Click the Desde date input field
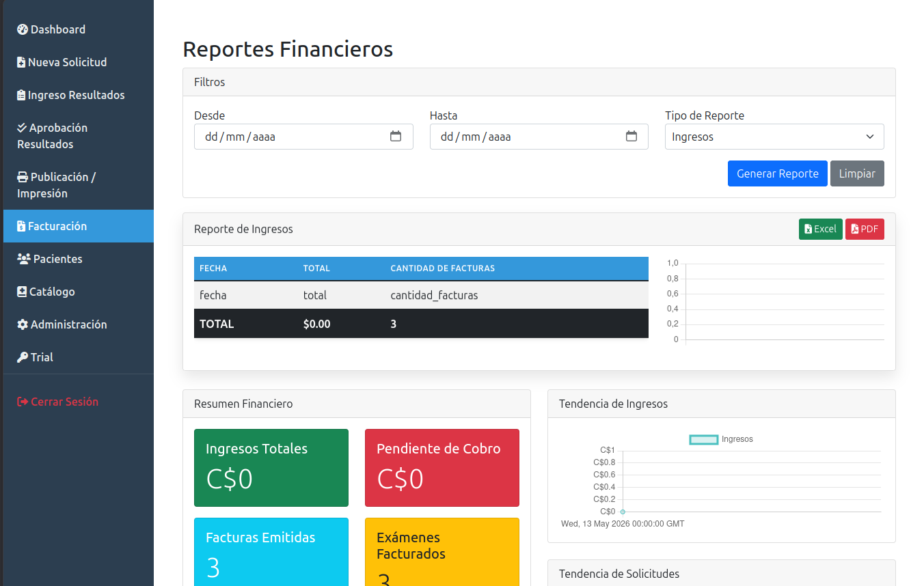Image resolution: width=924 pixels, height=586 pixels. (x=303, y=137)
